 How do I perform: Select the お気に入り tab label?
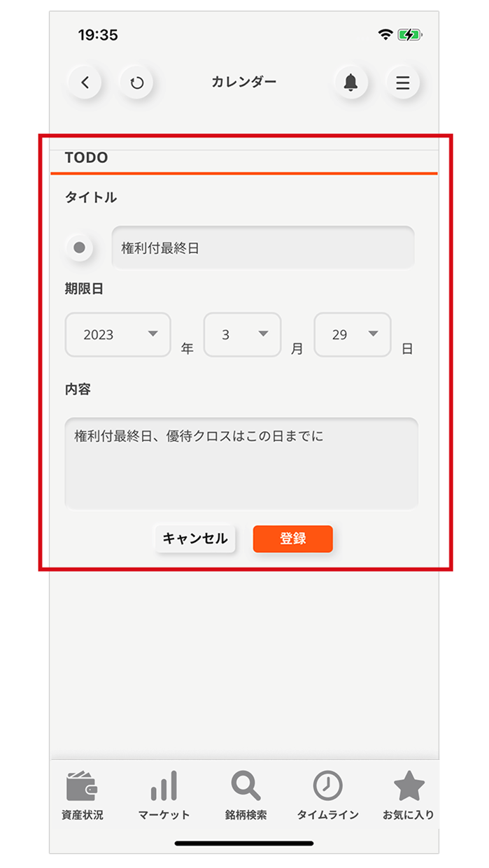coord(409,815)
